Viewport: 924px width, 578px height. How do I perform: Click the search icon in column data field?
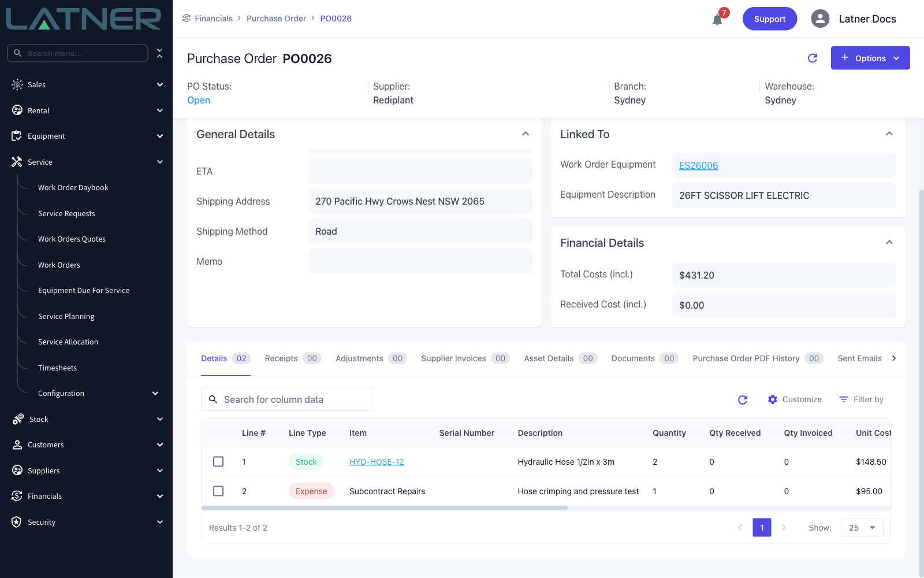[213, 399]
